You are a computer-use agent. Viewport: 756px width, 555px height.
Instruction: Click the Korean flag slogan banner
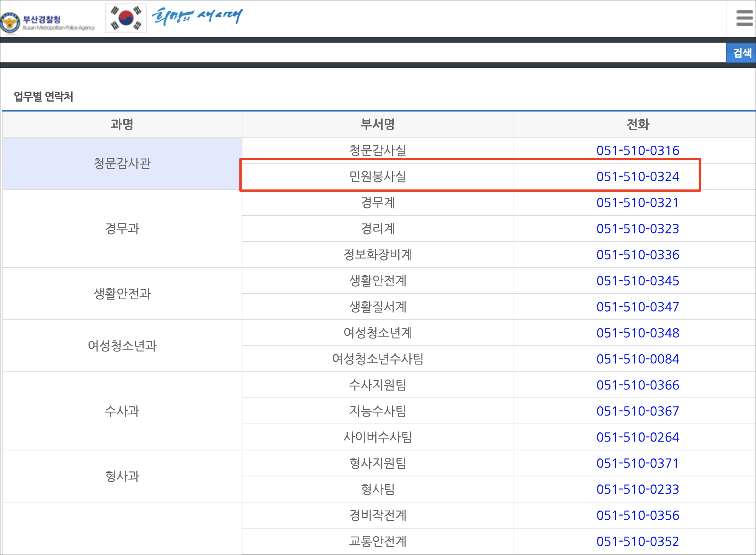click(175, 18)
